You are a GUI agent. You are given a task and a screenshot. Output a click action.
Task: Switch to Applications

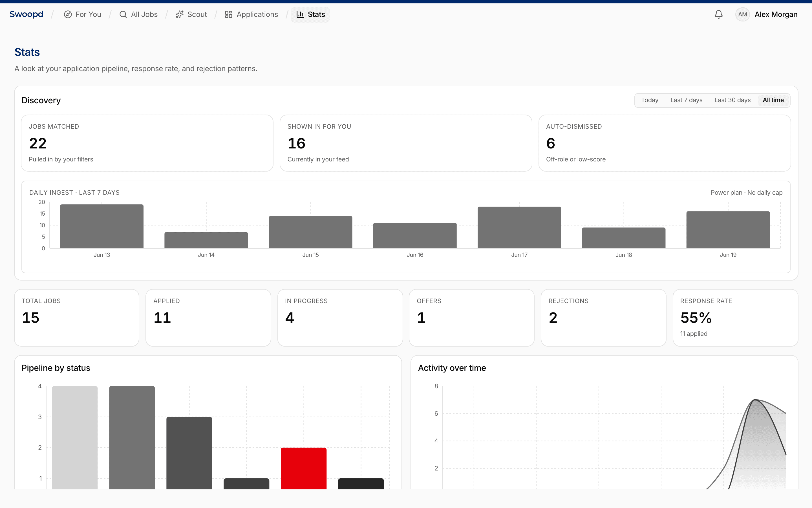[251, 14]
